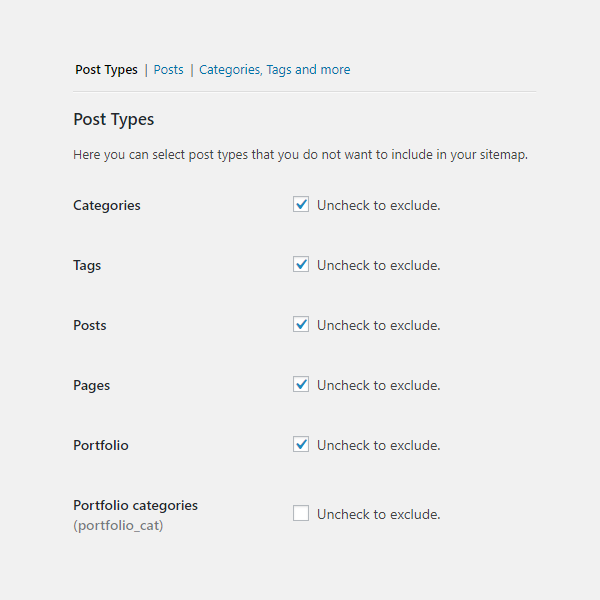The width and height of the screenshot is (600, 600).
Task: Click the Portfolio categories row label
Action: (135, 505)
